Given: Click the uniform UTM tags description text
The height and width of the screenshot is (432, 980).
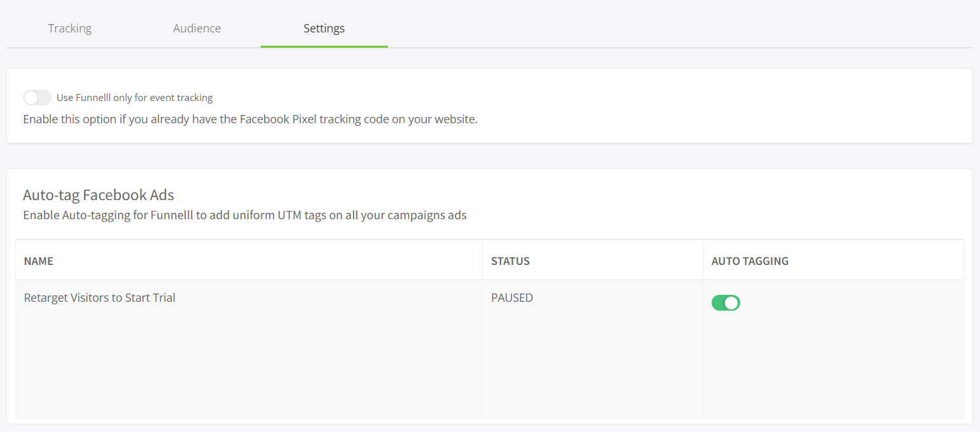Looking at the screenshot, I should [x=245, y=215].
